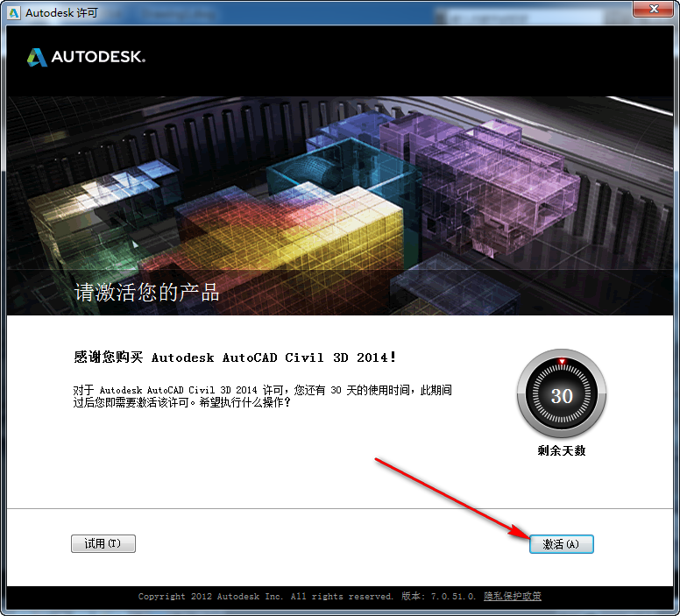The image size is (680, 616).
Task: Click the 30-day remaining countdown dial
Action: [562, 394]
